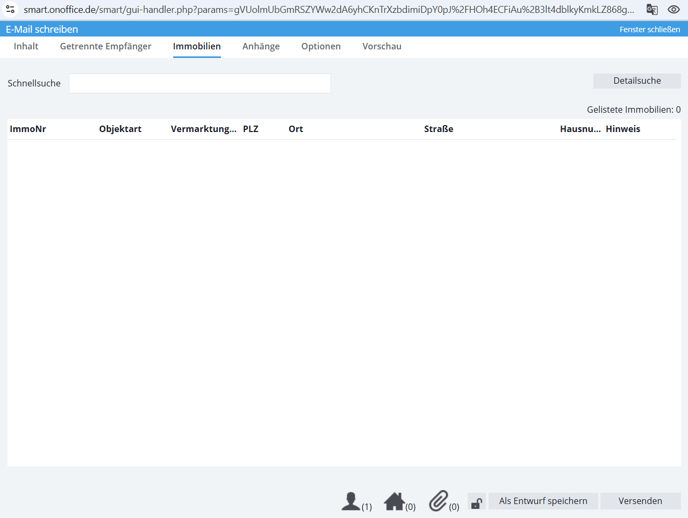Show the Vorschau tab

click(382, 46)
